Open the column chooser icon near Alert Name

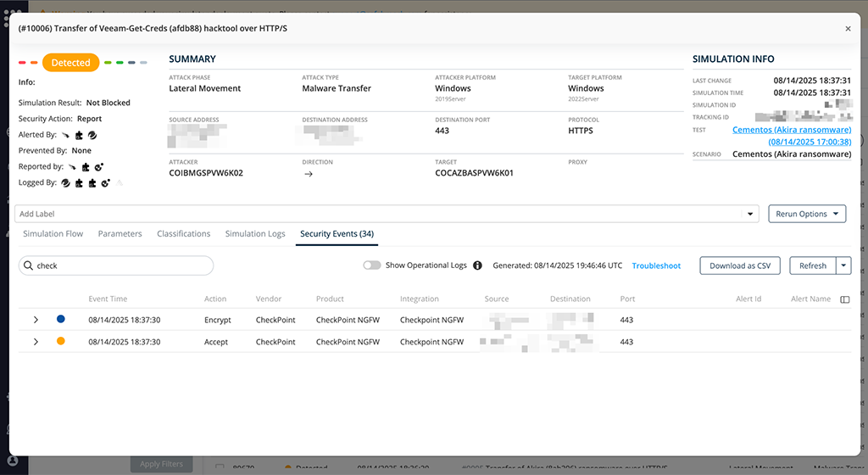pos(845,299)
